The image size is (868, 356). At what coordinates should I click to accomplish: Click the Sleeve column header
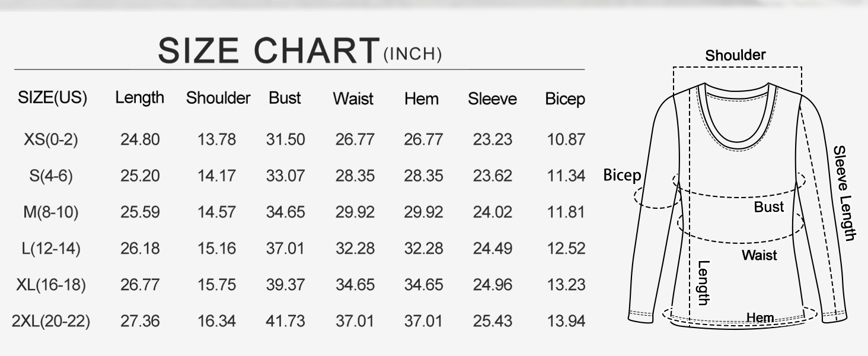(x=492, y=99)
